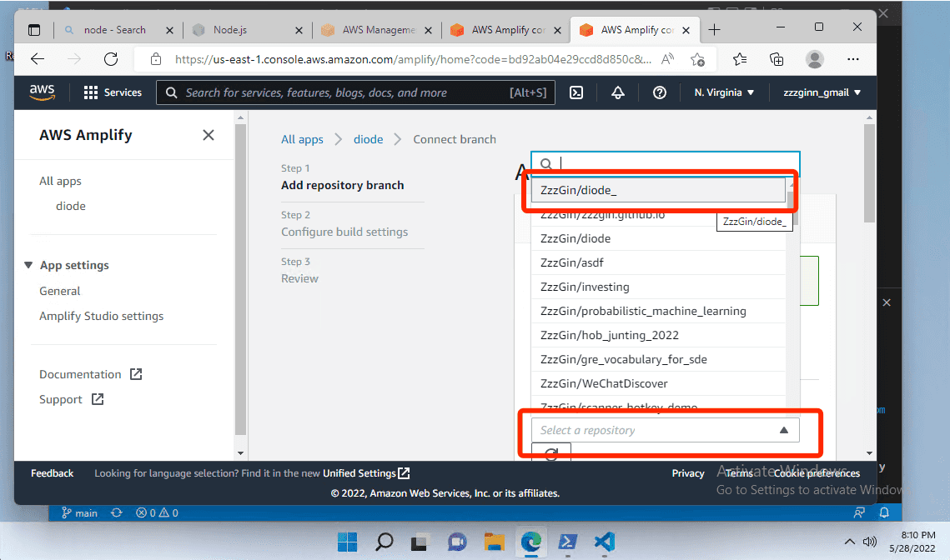Screen dimensions: 950x560
Task: Open File Explorer from taskbar
Action: [x=495, y=541]
